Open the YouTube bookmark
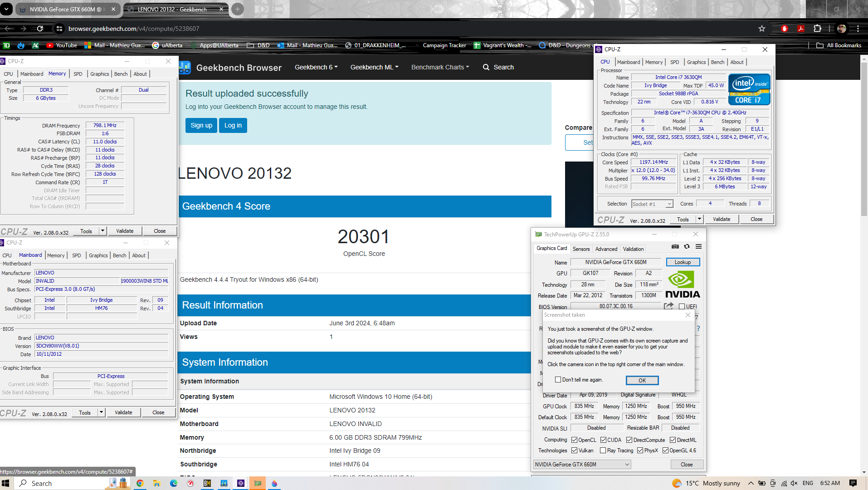 [62, 45]
